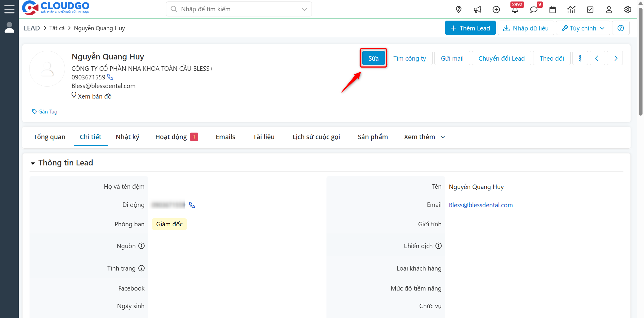
Task: Expand the Tùy chỉnh dropdown
Action: tap(583, 28)
